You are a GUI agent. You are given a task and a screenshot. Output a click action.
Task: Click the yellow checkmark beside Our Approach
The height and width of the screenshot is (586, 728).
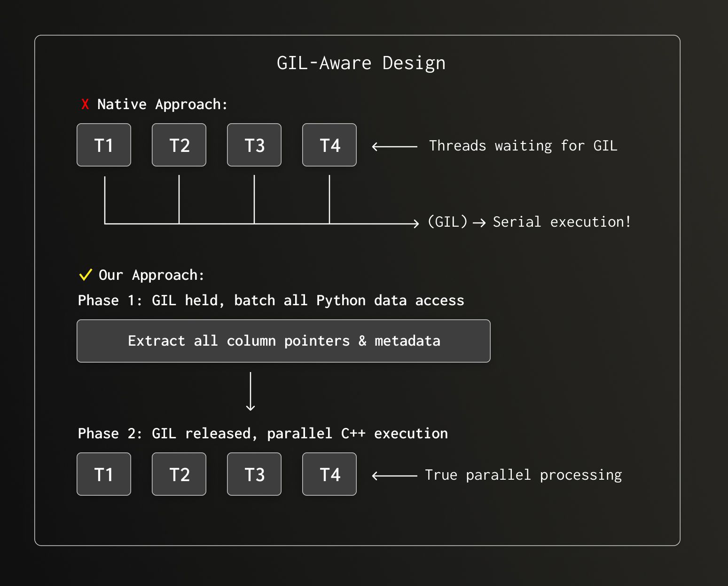(85, 275)
